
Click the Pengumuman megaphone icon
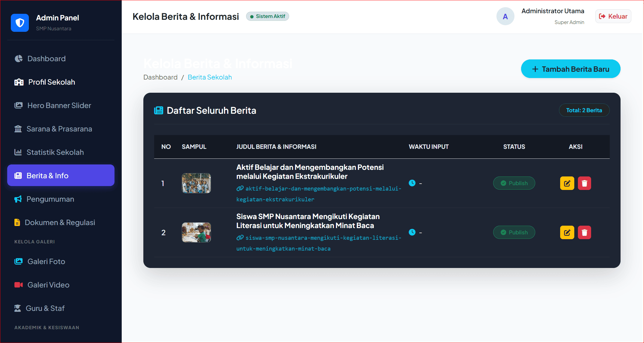(x=18, y=199)
